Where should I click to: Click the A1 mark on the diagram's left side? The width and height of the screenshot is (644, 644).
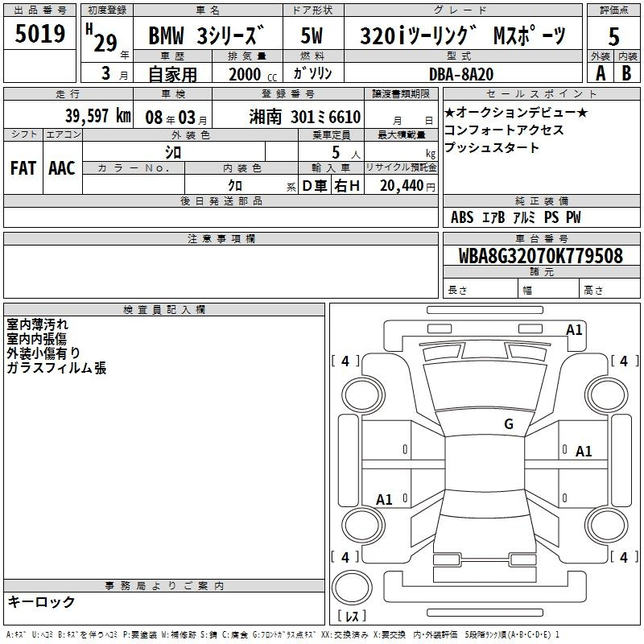click(x=384, y=499)
